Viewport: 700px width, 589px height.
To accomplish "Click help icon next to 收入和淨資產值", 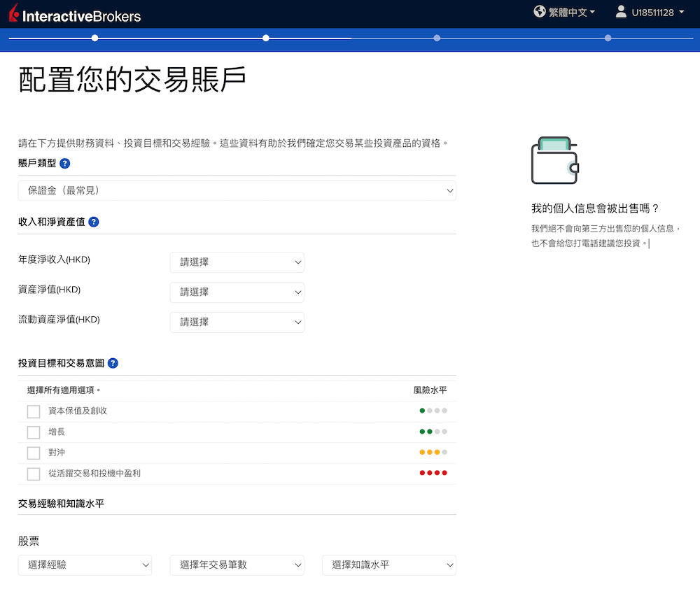I will pyautogui.click(x=94, y=222).
